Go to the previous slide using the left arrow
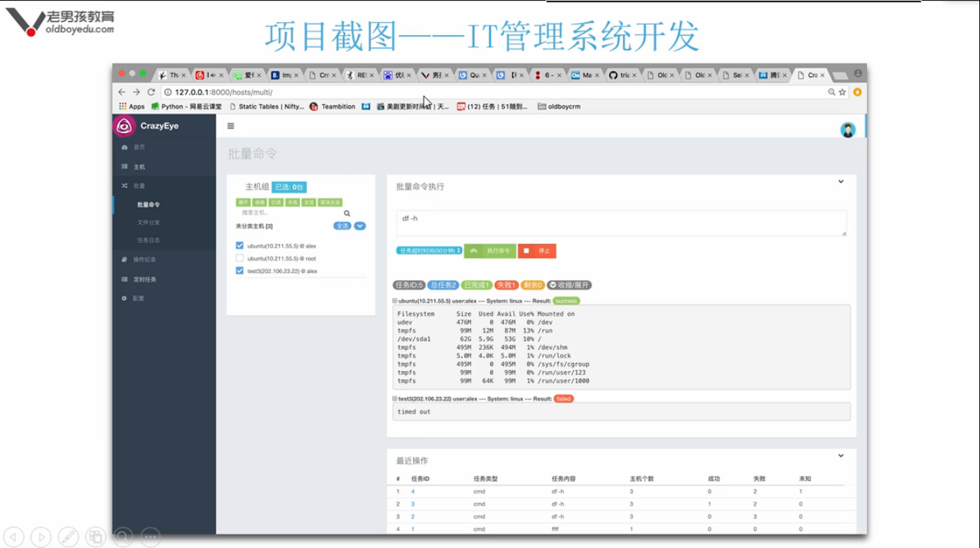980x548 pixels. click(14, 536)
